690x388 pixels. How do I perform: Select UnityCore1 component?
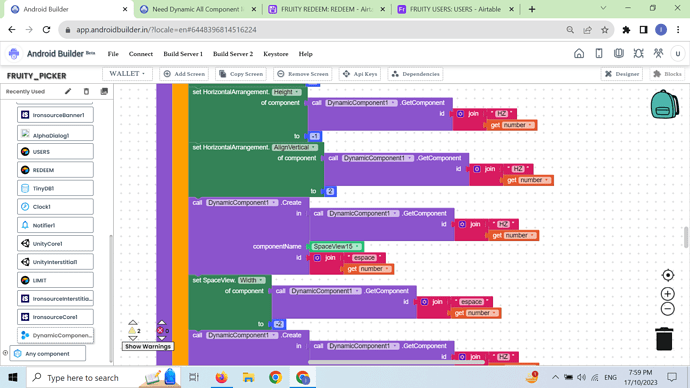click(55, 243)
